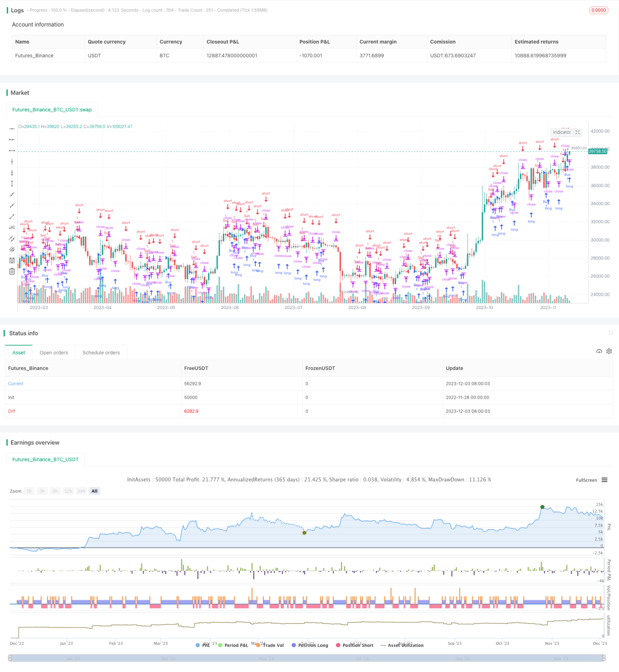Collapse the Indicator panel expand icon
The width and height of the screenshot is (619, 672).
click(578, 132)
